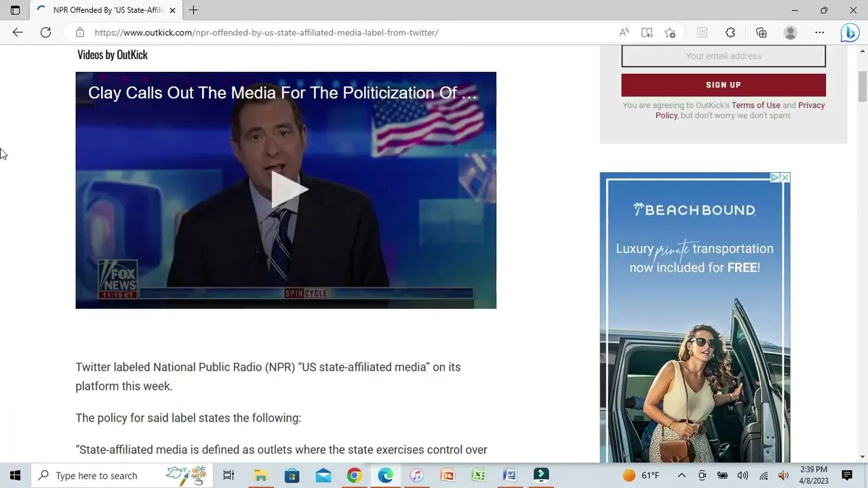868x488 pixels.
Task: Open the Action Center notifications icon
Action: (847, 475)
